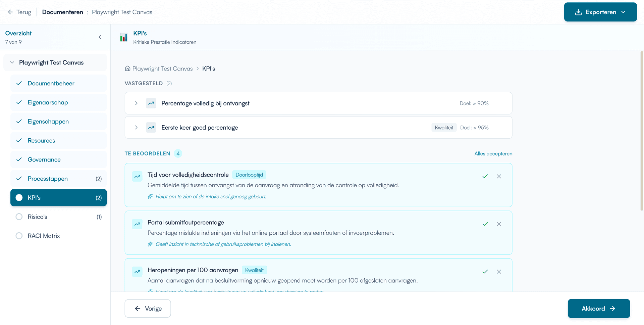Click the back arrow next to Terug
Screen dimensions: 644x325
(x=10, y=12)
